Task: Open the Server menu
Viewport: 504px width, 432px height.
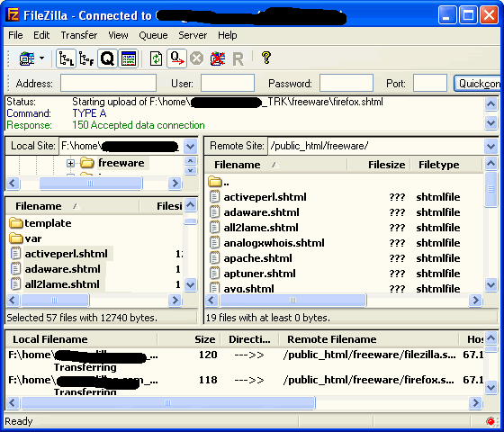Action: point(193,35)
